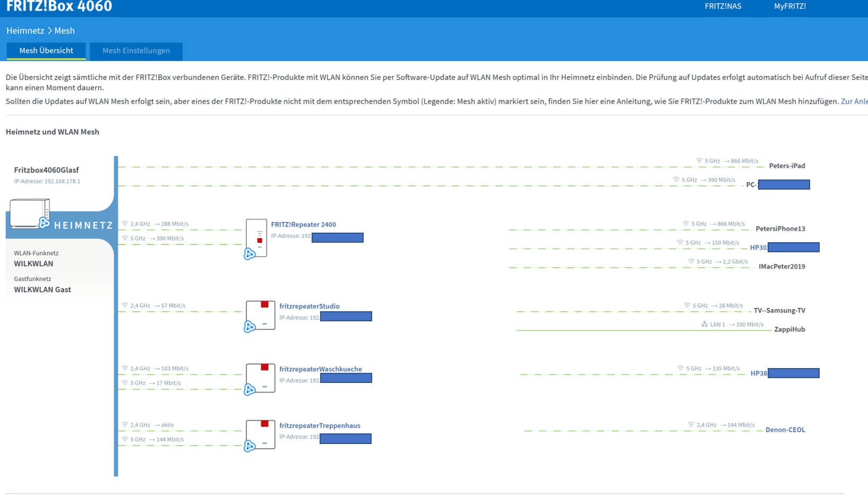Click the WILKWLAN network name
This screenshot has width=868, height=495.
[x=33, y=263]
